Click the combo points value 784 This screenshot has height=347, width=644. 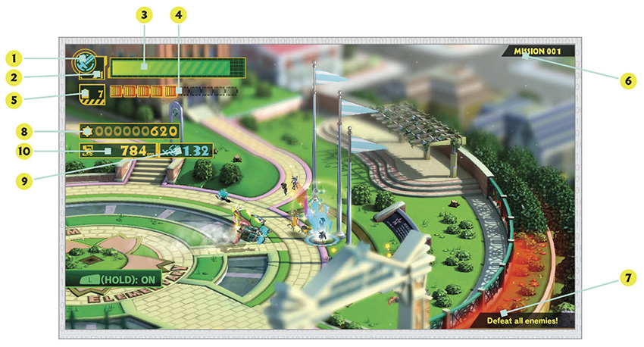[x=133, y=151]
